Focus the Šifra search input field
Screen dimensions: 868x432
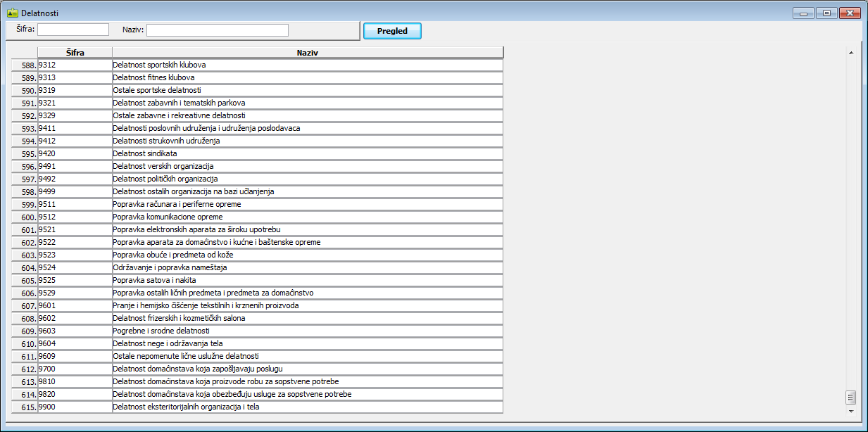(73, 30)
